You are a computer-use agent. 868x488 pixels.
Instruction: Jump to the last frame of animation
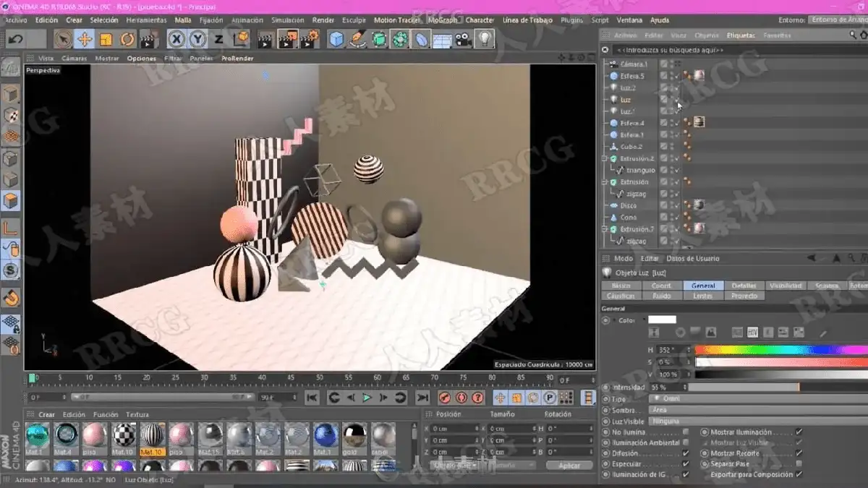tap(422, 398)
